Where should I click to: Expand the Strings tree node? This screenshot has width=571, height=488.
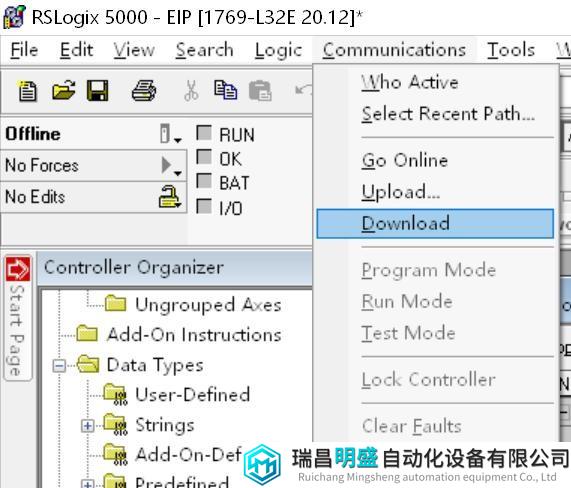[x=87, y=426]
